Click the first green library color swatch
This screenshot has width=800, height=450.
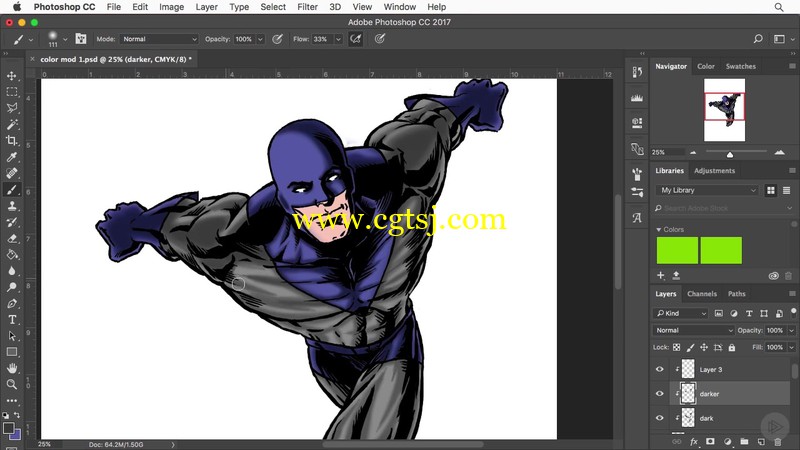677,250
